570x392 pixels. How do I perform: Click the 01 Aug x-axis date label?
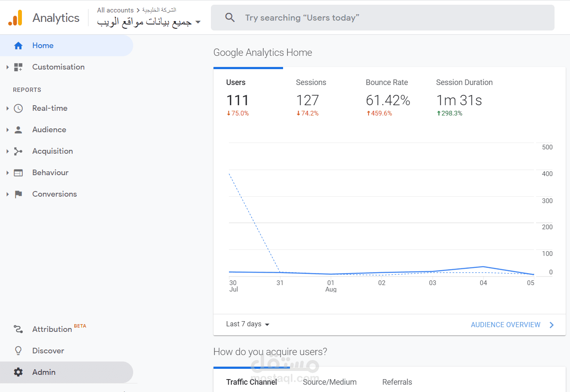pyautogui.click(x=331, y=286)
